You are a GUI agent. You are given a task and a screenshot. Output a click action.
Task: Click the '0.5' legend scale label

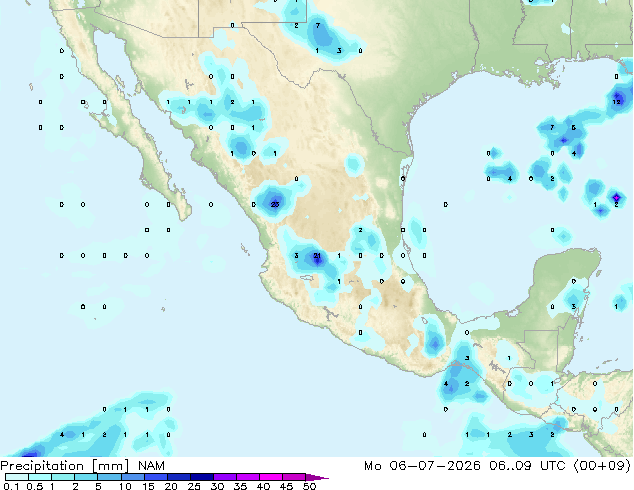click(35, 486)
